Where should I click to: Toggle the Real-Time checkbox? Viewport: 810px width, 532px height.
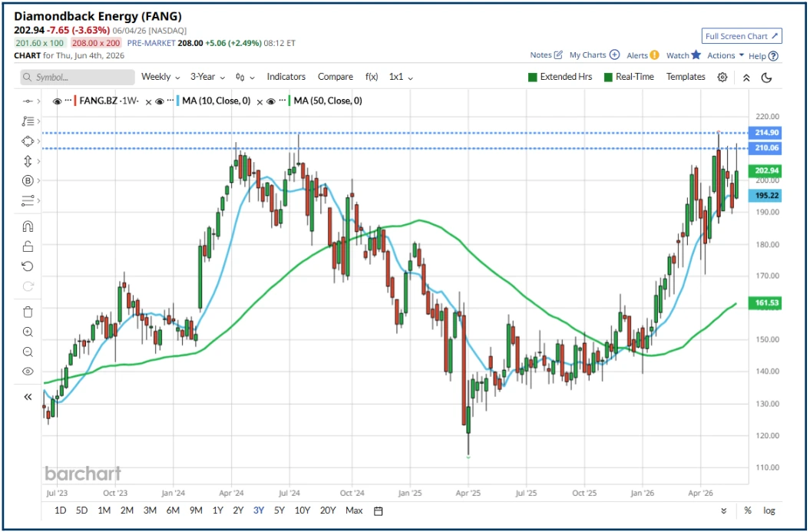pyautogui.click(x=608, y=77)
